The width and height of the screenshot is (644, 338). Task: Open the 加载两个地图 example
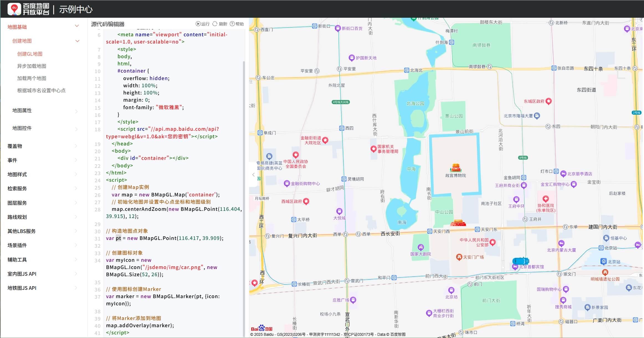point(32,78)
